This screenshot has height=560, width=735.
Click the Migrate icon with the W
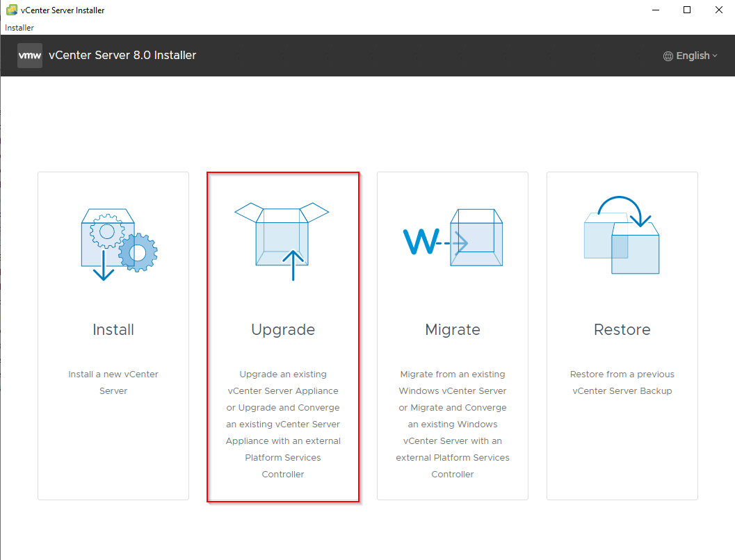pos(453,240)
